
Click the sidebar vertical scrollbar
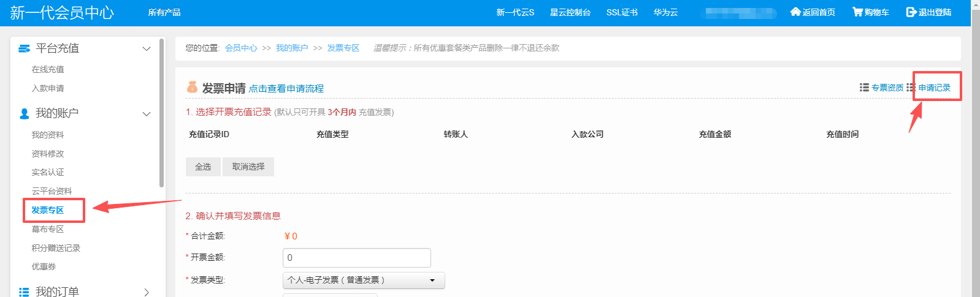click(x=161, y=113)
